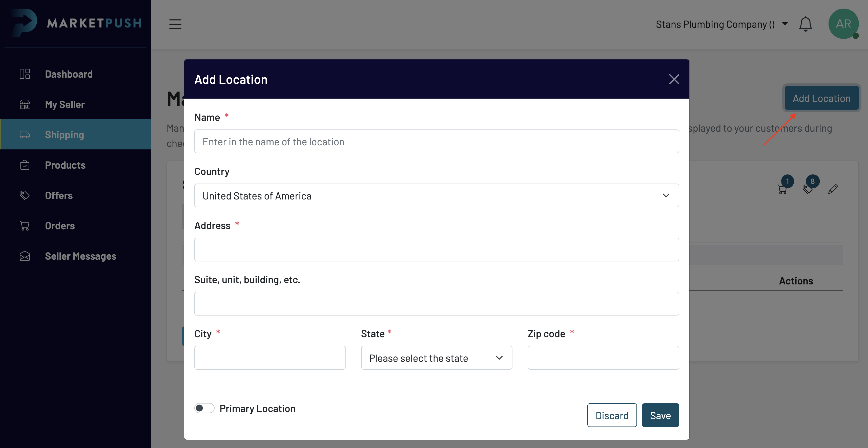
Task: Open Seller Messages in the sidebar
Action: tap(80, 256)
